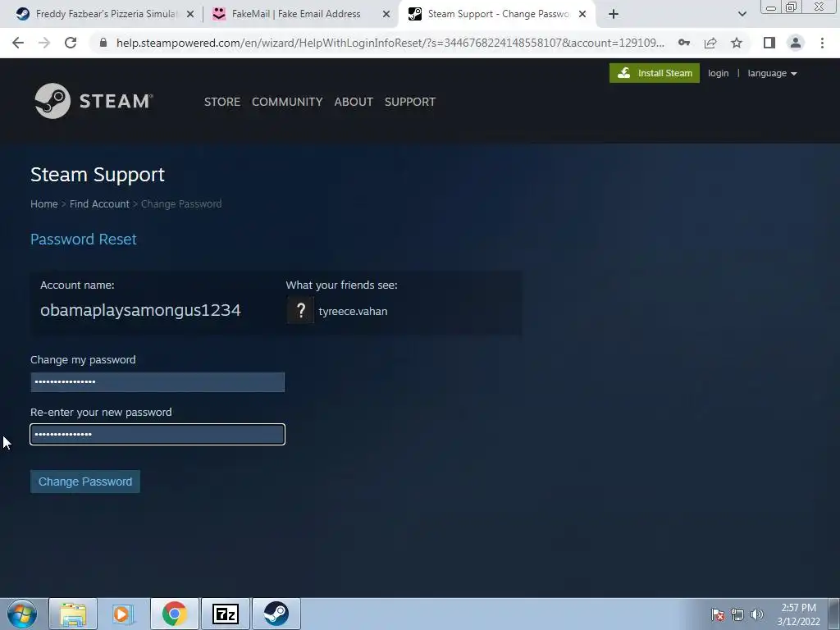Go back using the browser back arrow

18,43
